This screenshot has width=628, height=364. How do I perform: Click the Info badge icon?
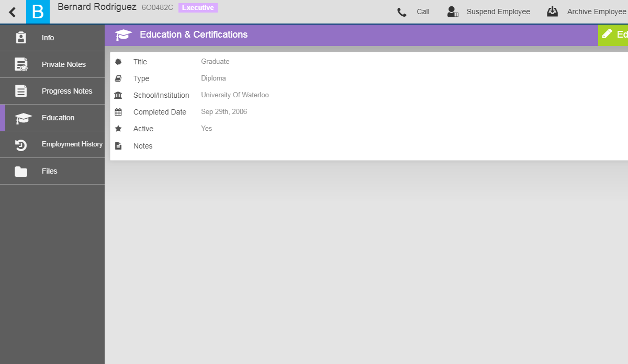click(x=21, y=38)
